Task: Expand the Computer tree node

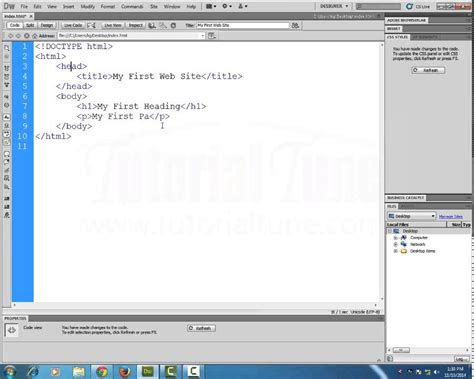Action: [x=396, y=238]
